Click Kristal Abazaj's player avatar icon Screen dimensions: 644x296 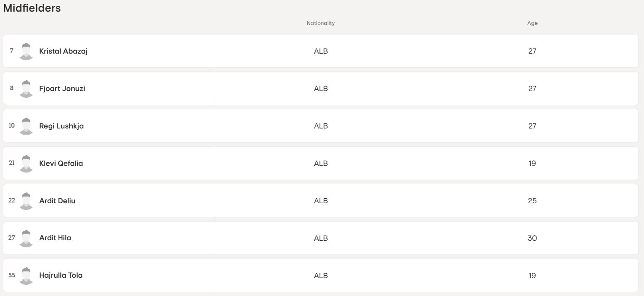point(26,51)
